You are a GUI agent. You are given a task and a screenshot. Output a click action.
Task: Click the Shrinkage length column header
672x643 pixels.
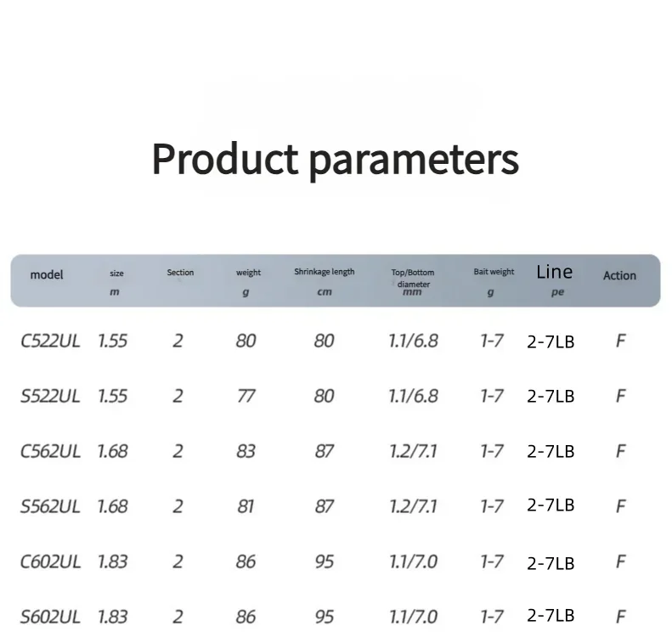[x=325, y=272]
